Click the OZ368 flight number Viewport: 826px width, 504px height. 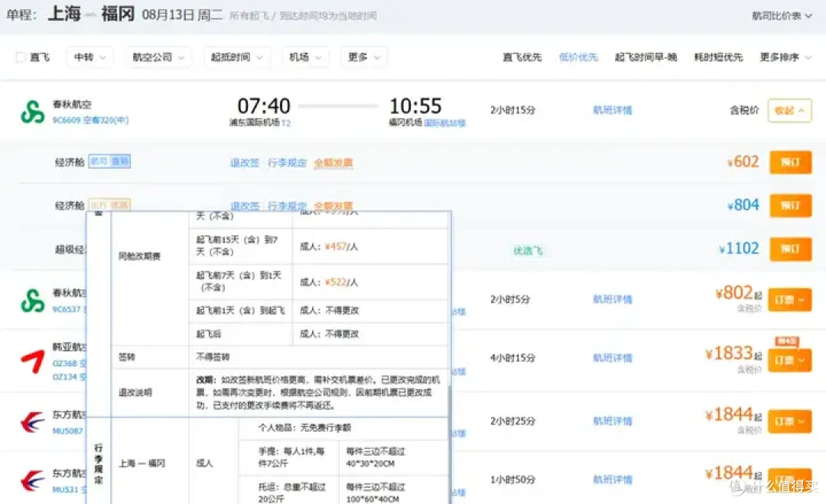click(65, 363)
